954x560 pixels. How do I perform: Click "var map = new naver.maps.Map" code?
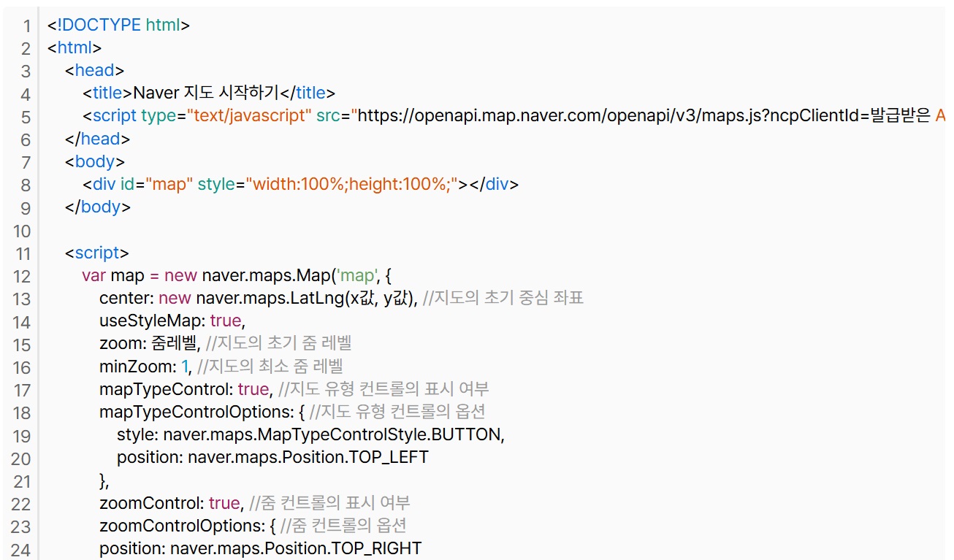(x=207, y=275)
